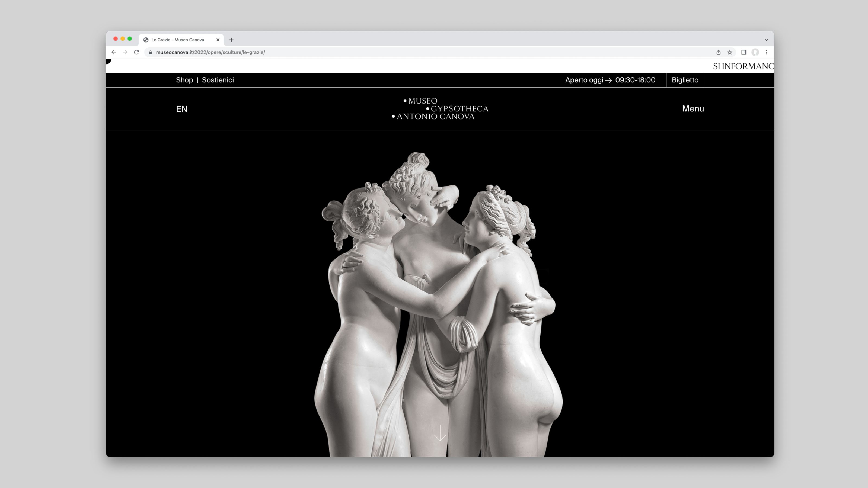Click the browser forward arrow
868x488 pixels.
pos(125,52)
